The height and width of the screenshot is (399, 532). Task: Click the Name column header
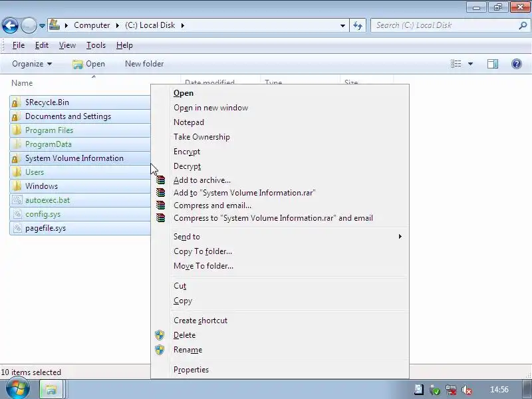point(22,83)
